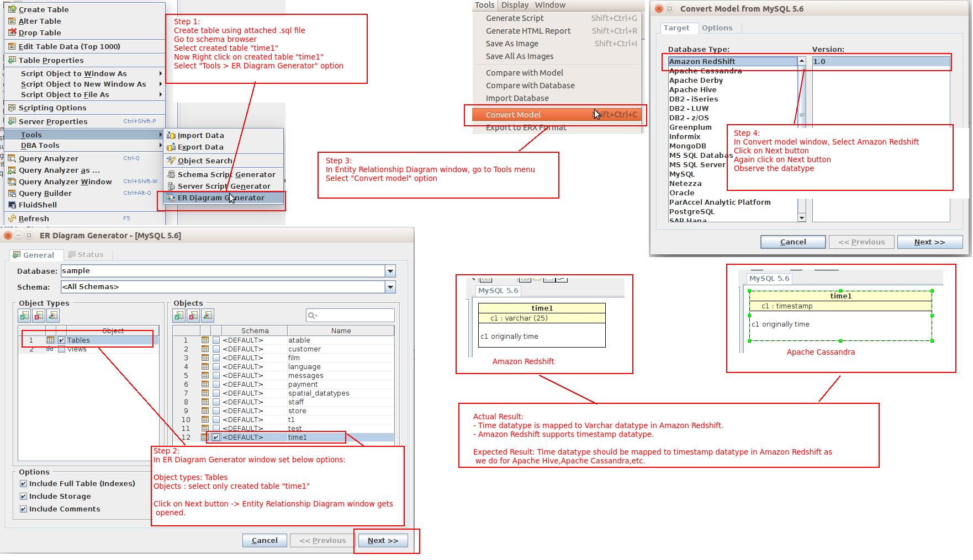Expand Script Object to New Window As submenu
This screenshot has width=973, height=560.
161,84
